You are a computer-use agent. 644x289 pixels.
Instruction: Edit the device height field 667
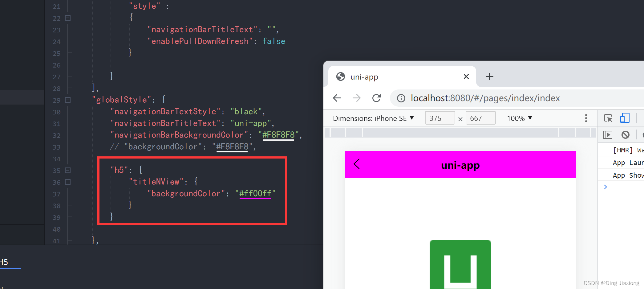[480, 118]
